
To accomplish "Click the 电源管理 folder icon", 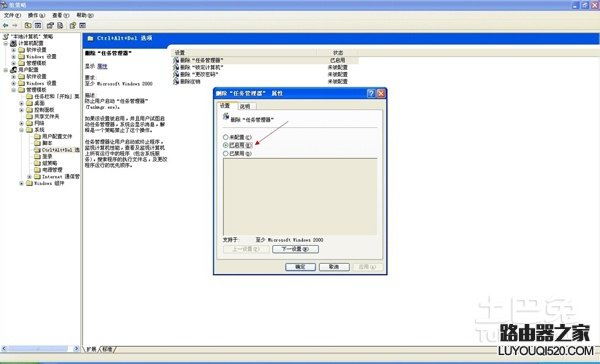I will (x=37, y=170).
